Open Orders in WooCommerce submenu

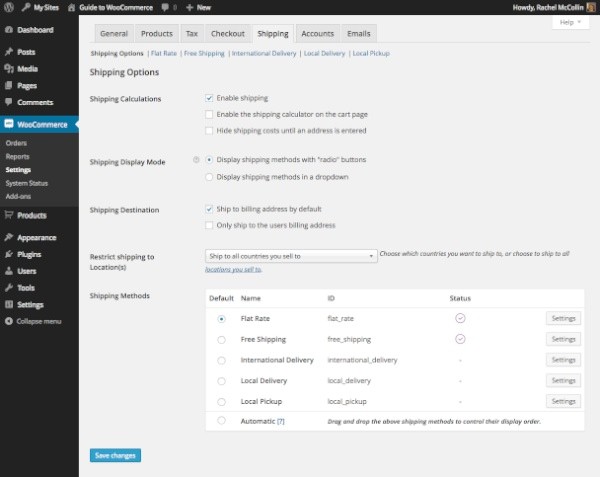16,143
